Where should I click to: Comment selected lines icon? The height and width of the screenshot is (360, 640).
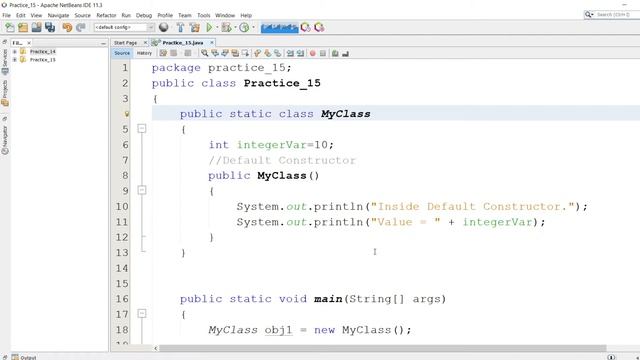(x=335, y=53)
